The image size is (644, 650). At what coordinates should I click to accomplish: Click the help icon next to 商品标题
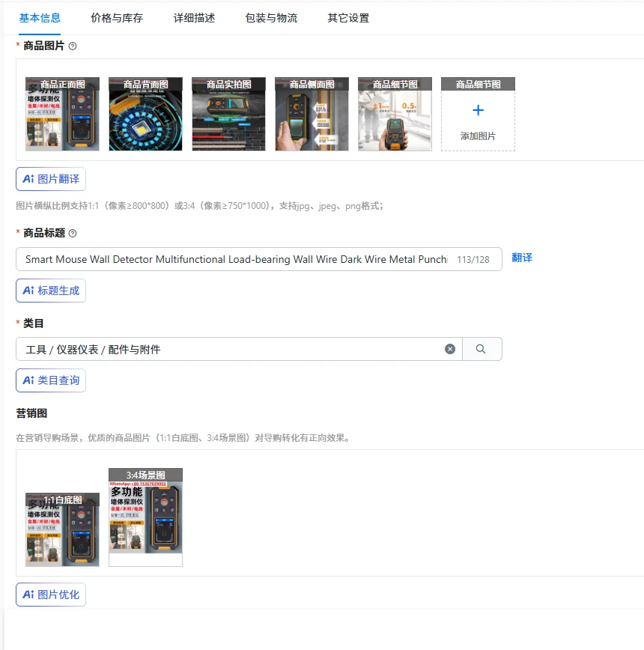(73, 234)
